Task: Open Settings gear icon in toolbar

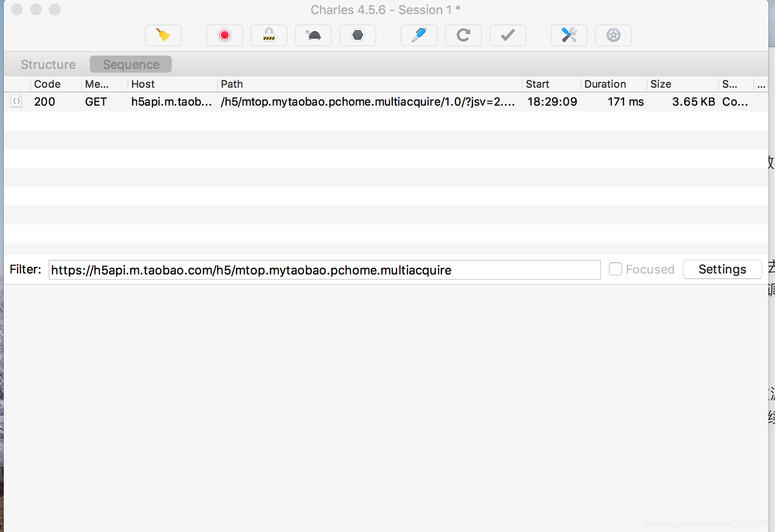Action: (614, 35)
